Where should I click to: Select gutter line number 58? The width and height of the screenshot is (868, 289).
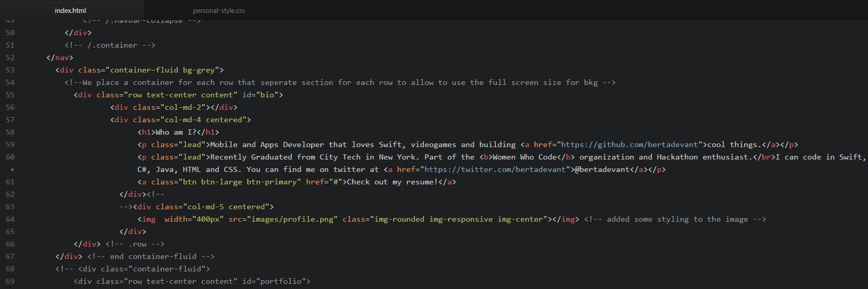click(10, 132)
